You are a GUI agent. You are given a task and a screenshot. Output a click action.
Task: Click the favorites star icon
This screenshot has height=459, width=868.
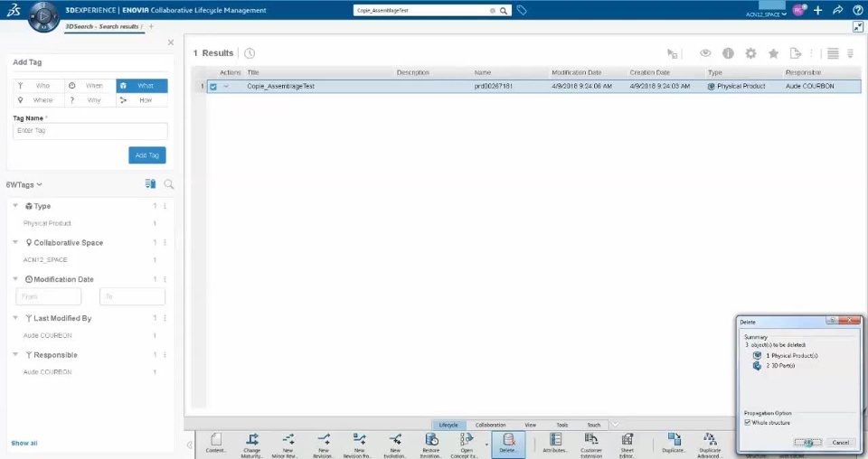[x=773, y=53]
